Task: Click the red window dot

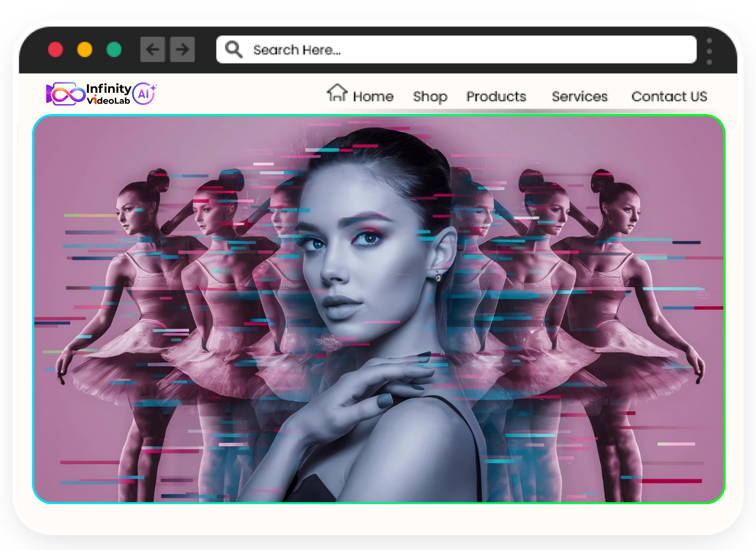Action: coord(56,50)
